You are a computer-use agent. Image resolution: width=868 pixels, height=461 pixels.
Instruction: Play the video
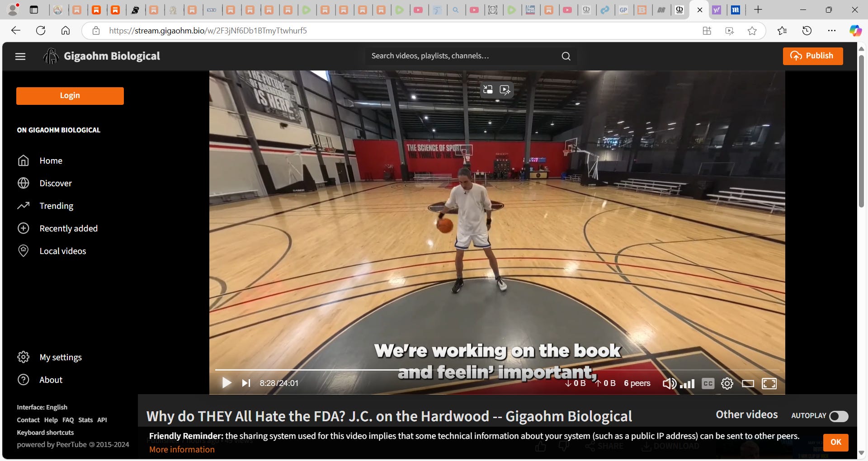tap(226, 383)
